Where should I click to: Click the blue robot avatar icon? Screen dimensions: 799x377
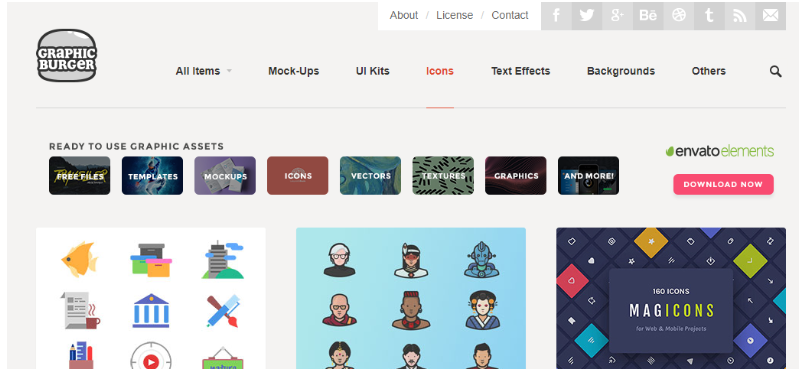(481, 259)
